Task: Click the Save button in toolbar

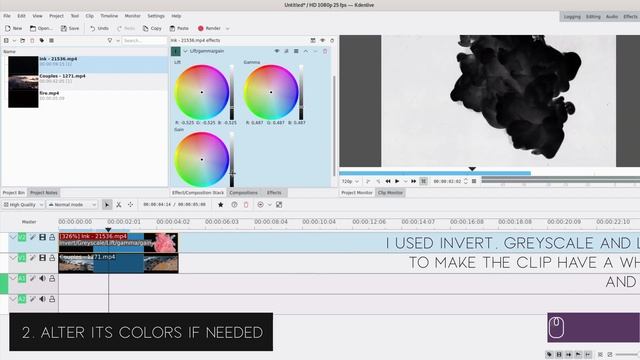Action: [x=70, y=29]
